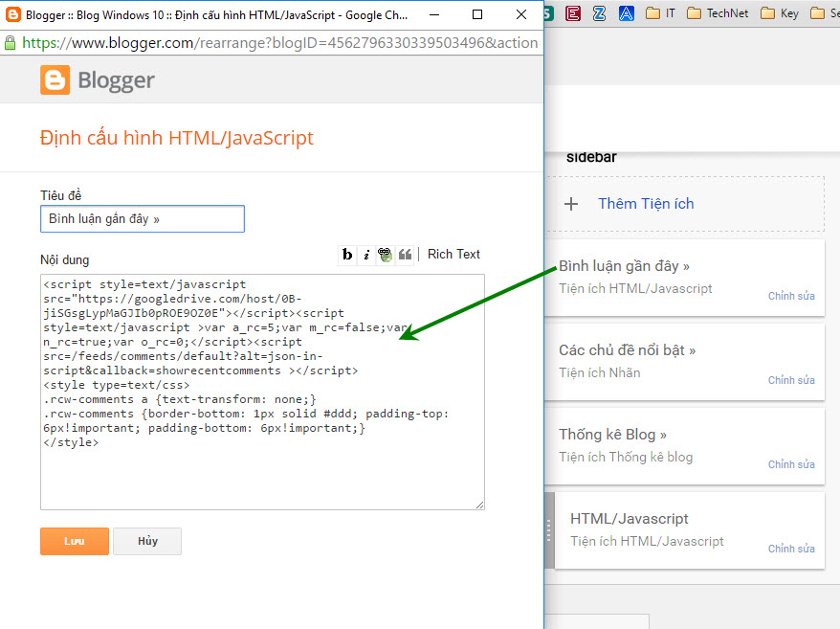The image size is (840, 629).
Task: Maximize the Blogger popup window
Action: click(477, 14)
